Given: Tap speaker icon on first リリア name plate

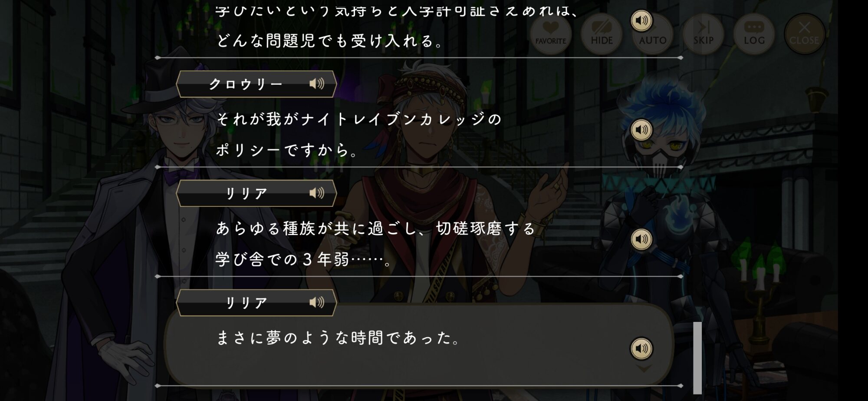Looking at the screenshot, I should [x=317, y=193].
